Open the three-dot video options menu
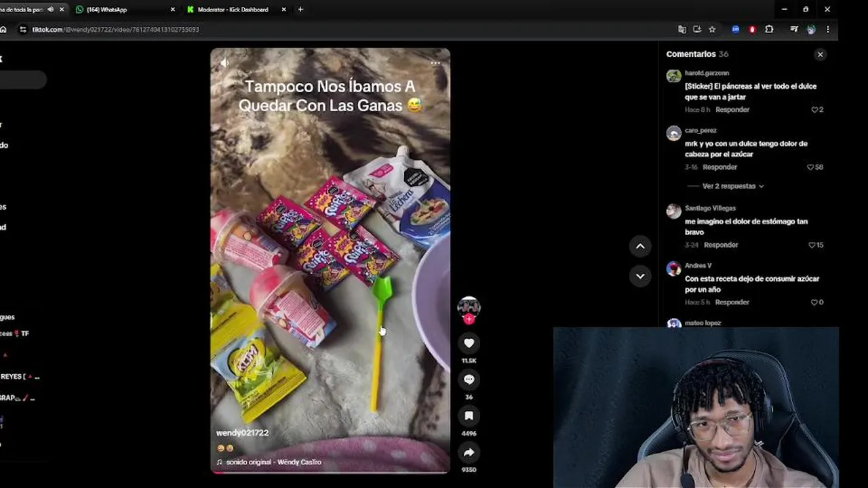868x488 pixels. [x=435, y=63]
